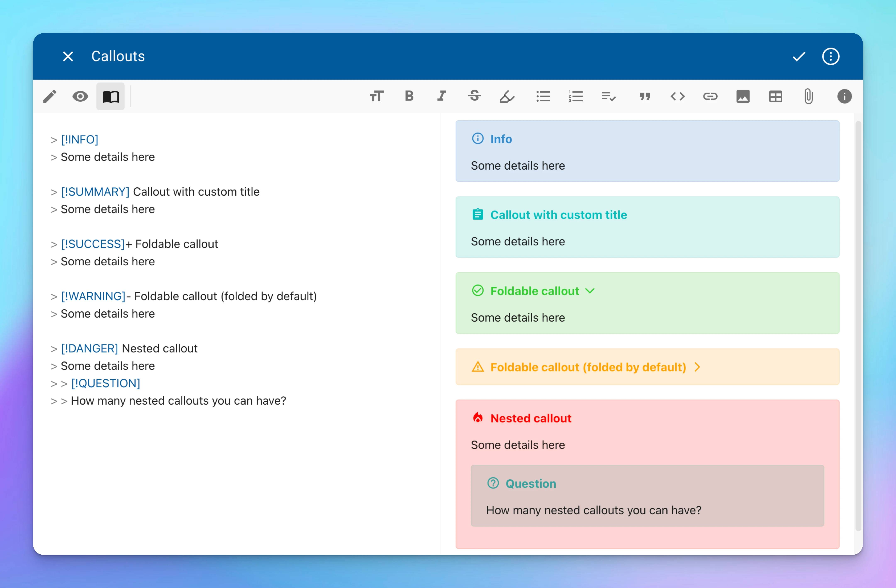Click 'Callout with custom title' preview heading

pos(559,215)
